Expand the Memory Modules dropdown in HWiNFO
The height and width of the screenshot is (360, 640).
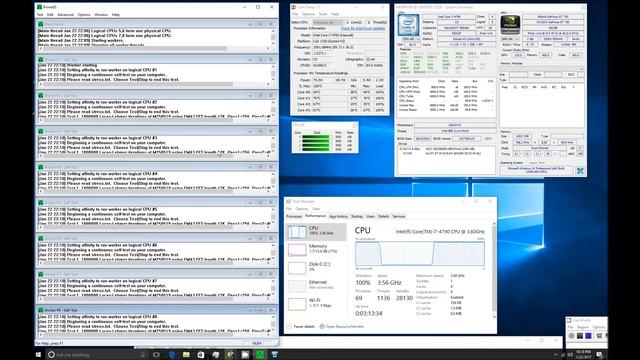[542, 69]
